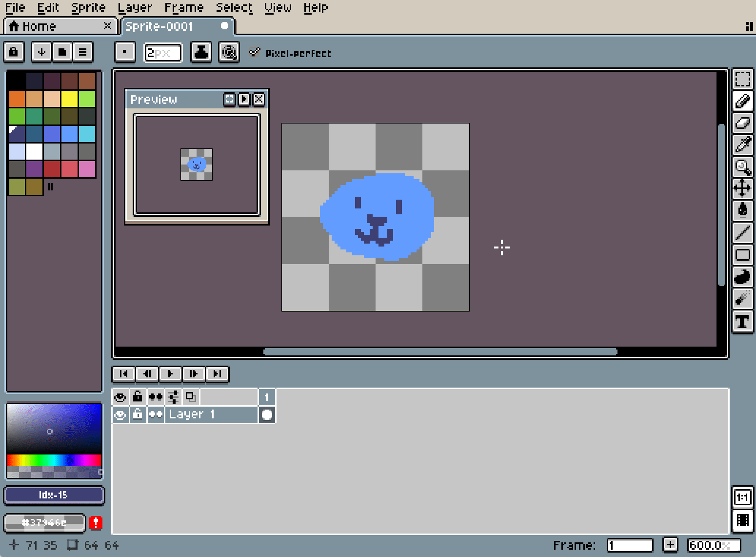Viewport: 756px width, 557px height.
Task: Pick the pink palette color
Action: point(87,169)
